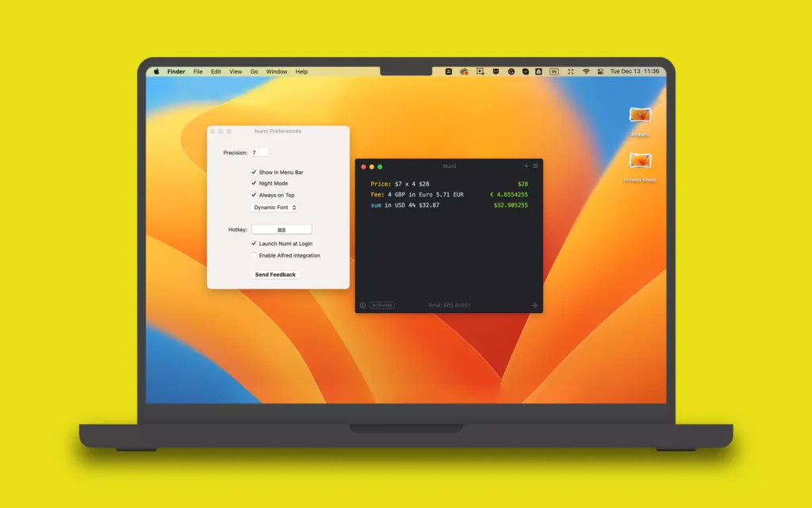This screenshot has width=812, height=508.
Task: Click the Precision input field
Action: (x=259, y=153)
